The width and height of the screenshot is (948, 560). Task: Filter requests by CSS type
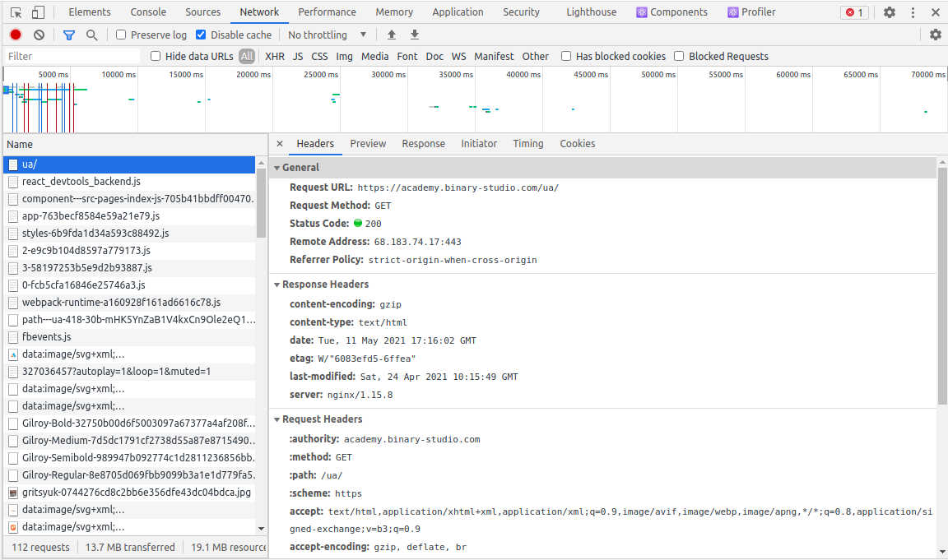pyautogui.click(x=319, y=56)
